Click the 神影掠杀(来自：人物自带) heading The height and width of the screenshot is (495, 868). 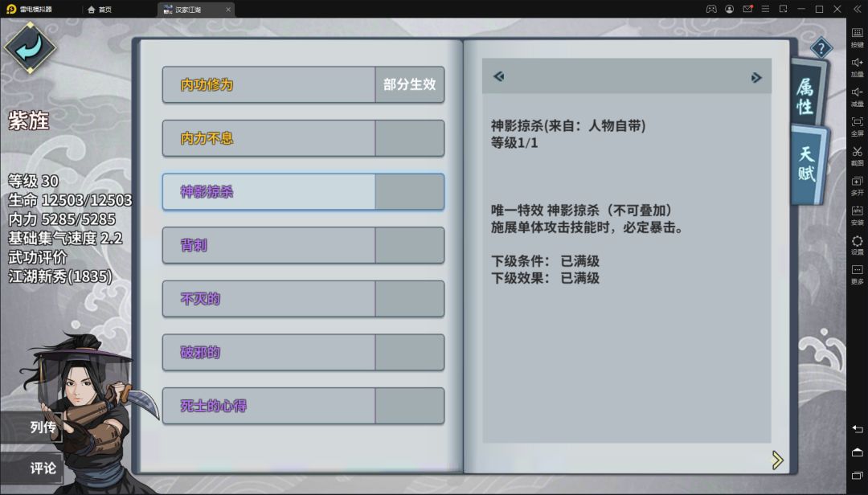568,125
